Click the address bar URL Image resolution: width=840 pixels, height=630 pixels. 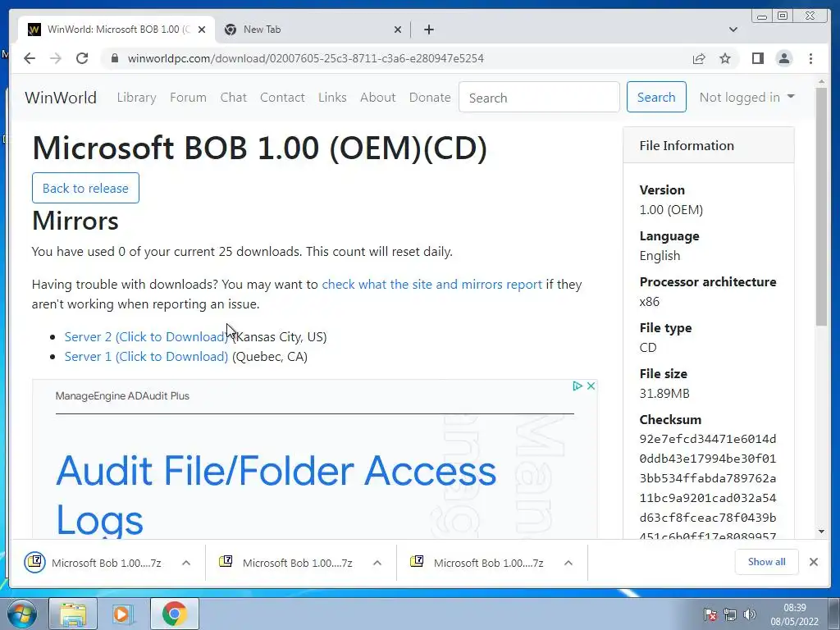click(305, 58)
